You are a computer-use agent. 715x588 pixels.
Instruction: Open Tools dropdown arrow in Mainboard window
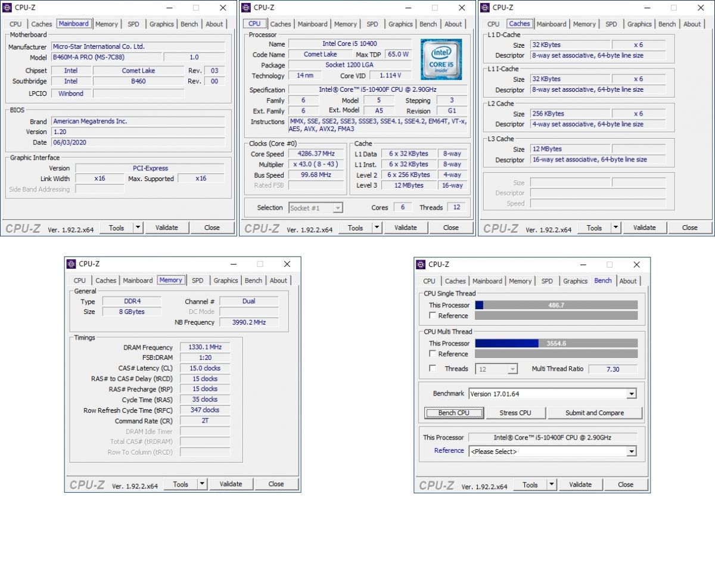point(138,228)
